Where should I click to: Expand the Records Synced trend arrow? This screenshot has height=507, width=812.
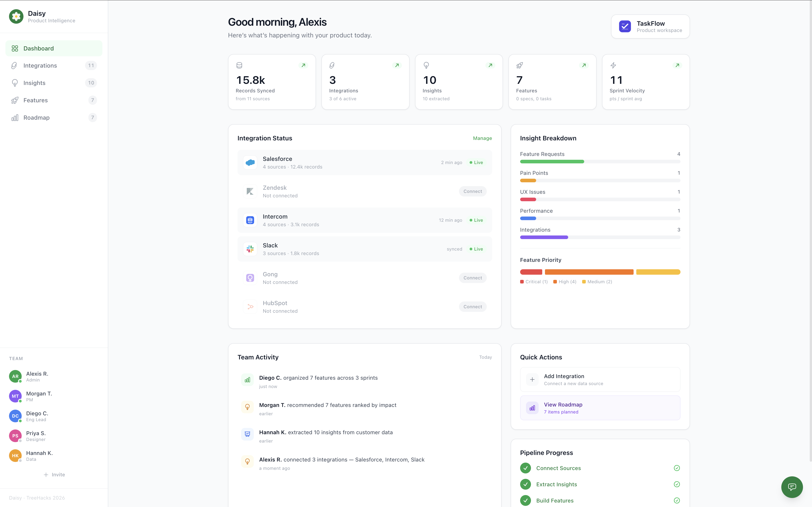pyautogui.click(x=303, y=65)
